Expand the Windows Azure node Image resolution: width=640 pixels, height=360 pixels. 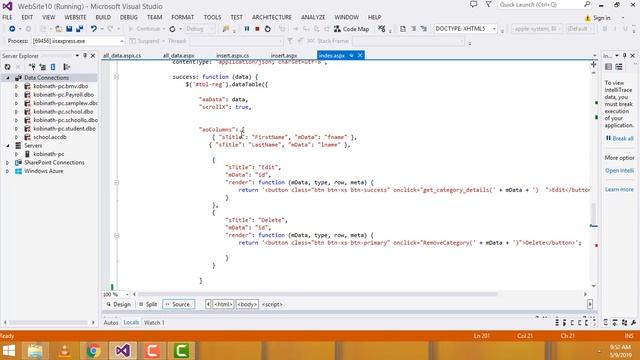[x=7, y=171]
